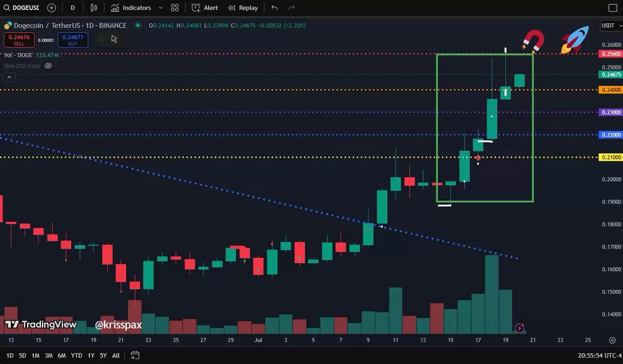Open the D time interval selector
623x364 pixels.
point(73,8)
